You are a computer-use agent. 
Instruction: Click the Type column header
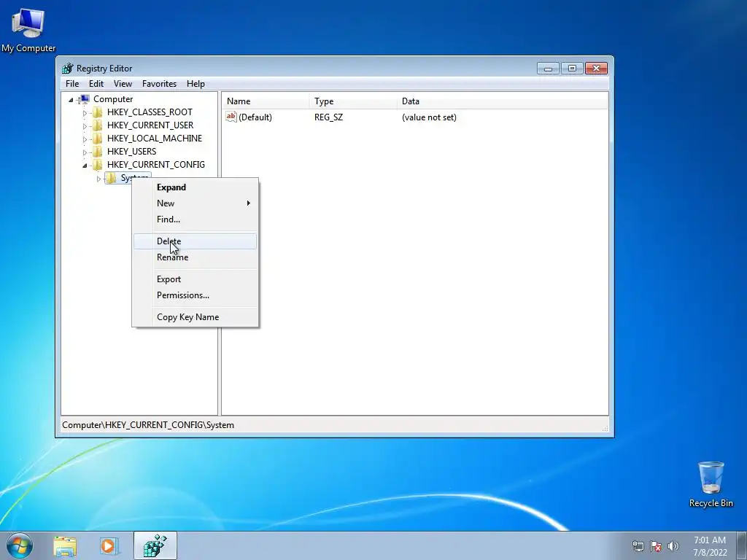click(x=353, y=101)
